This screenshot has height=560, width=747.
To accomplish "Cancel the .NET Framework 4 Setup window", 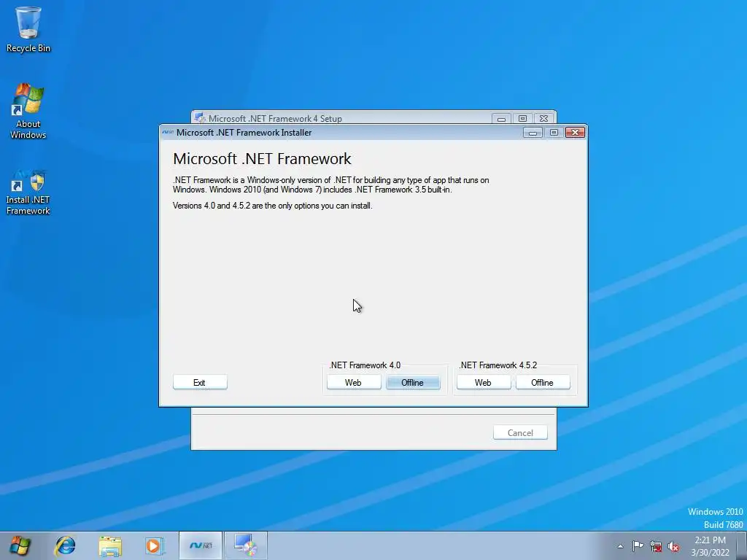I will [520, 432].
